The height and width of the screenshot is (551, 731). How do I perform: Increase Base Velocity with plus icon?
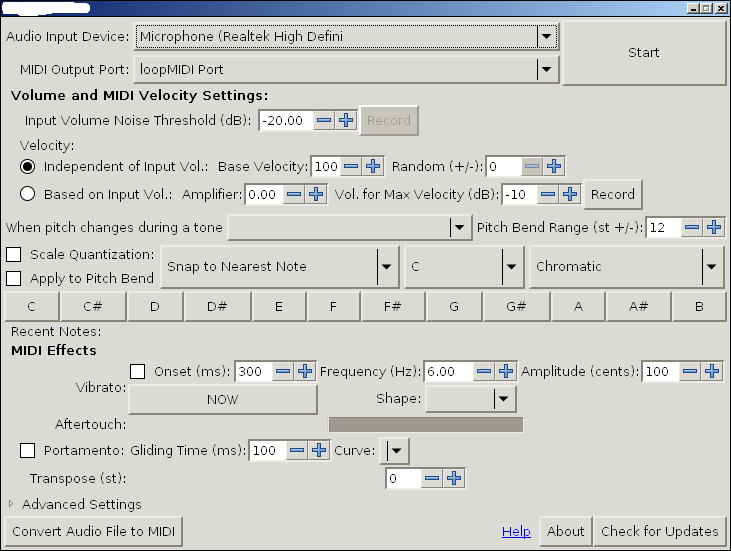(x=372, y=166)
